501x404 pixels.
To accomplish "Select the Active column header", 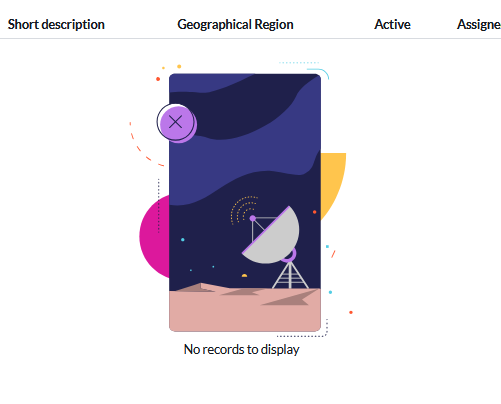I will pos(392,24).
